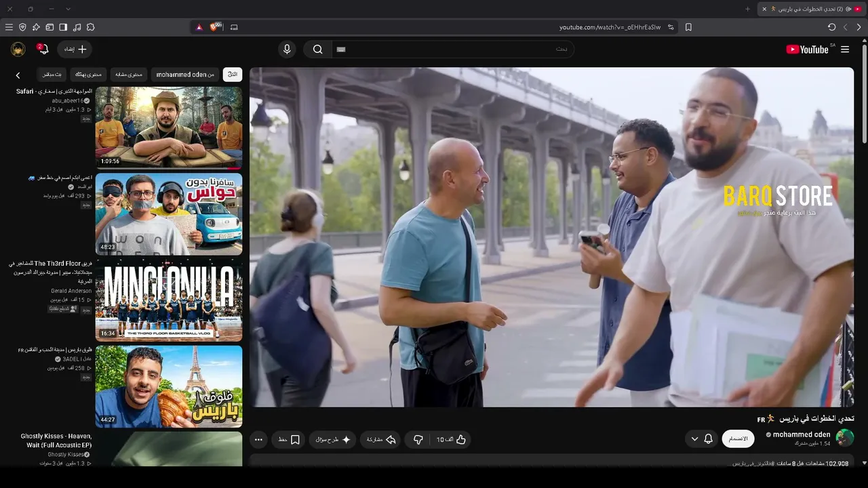Select the similar content (محتوى مشابه) chip

tap(129, 75)
